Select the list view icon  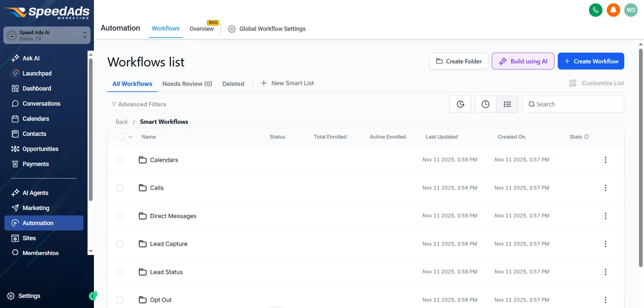pyautogui.click(x=507, y=104)
